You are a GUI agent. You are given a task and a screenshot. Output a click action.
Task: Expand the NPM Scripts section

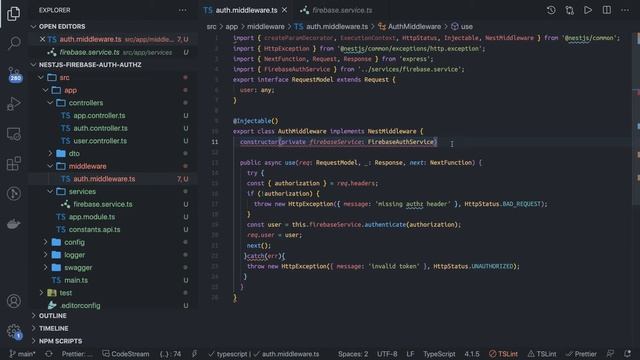point(60,341)
